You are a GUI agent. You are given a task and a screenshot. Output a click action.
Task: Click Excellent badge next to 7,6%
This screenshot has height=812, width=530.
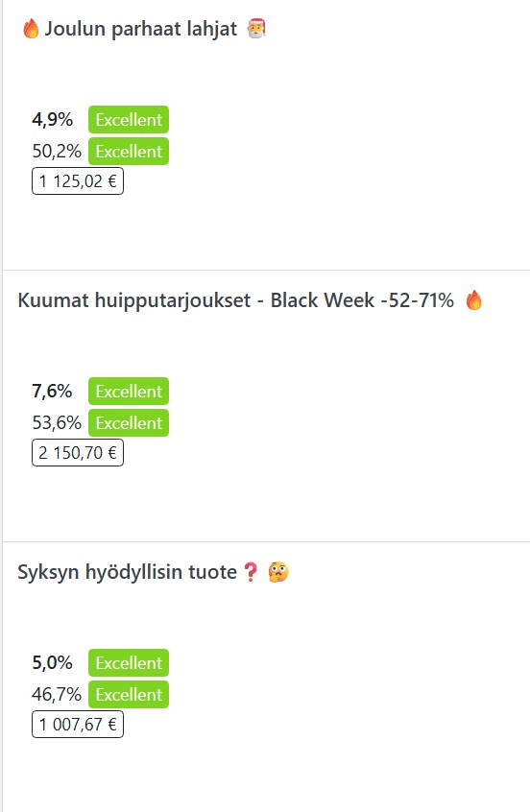tap(129, 391)
